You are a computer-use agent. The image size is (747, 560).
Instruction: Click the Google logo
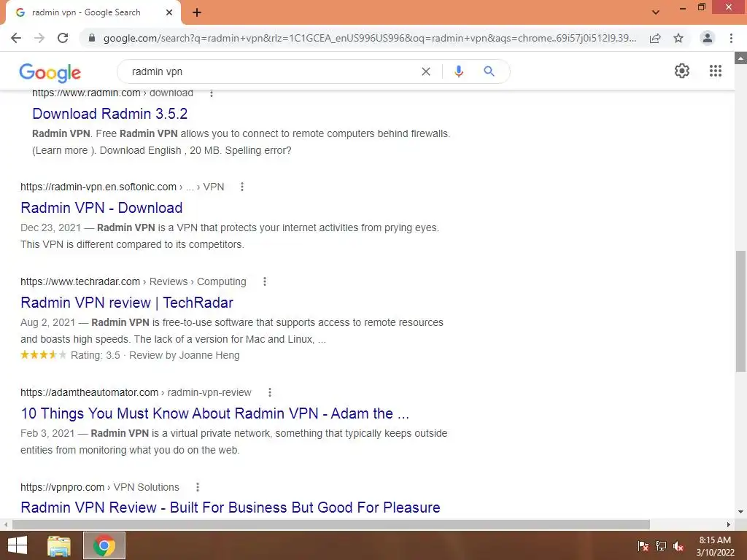(50, 72)
